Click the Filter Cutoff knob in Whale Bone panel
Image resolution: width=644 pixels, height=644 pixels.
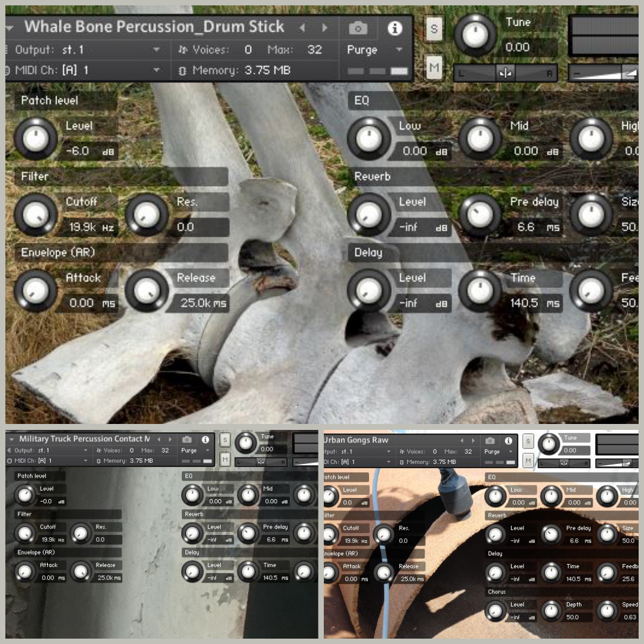[x=36, y=214]
